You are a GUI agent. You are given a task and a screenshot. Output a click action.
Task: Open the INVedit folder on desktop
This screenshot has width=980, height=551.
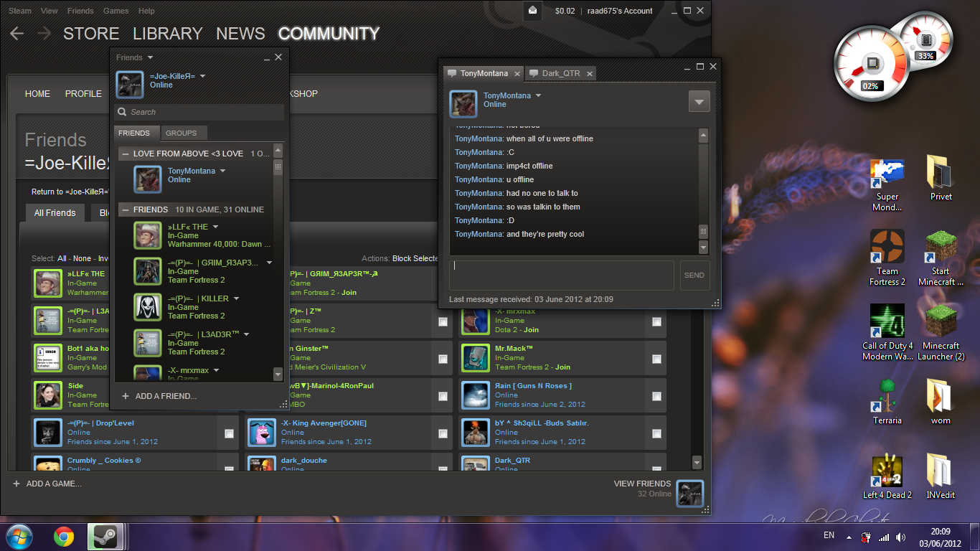click(x=941, y=477)
